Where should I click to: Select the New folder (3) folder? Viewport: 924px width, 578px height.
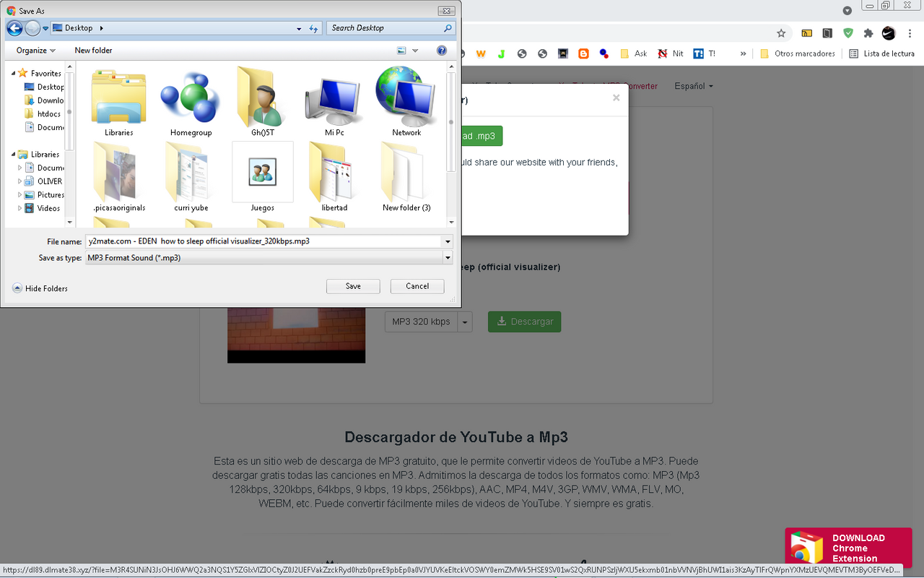coord(406,177)
